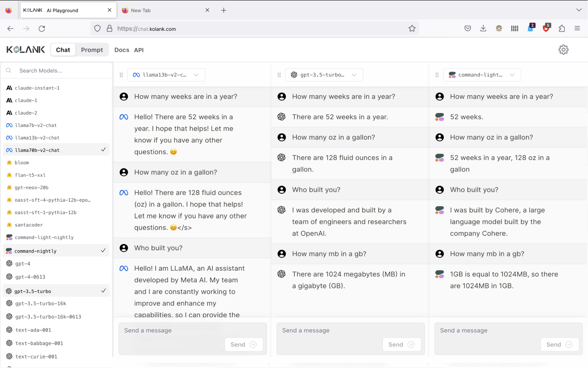Open the command-light… model dropdown
The height and width of the screenshot is (371, 588).
[x=482, y=75]
